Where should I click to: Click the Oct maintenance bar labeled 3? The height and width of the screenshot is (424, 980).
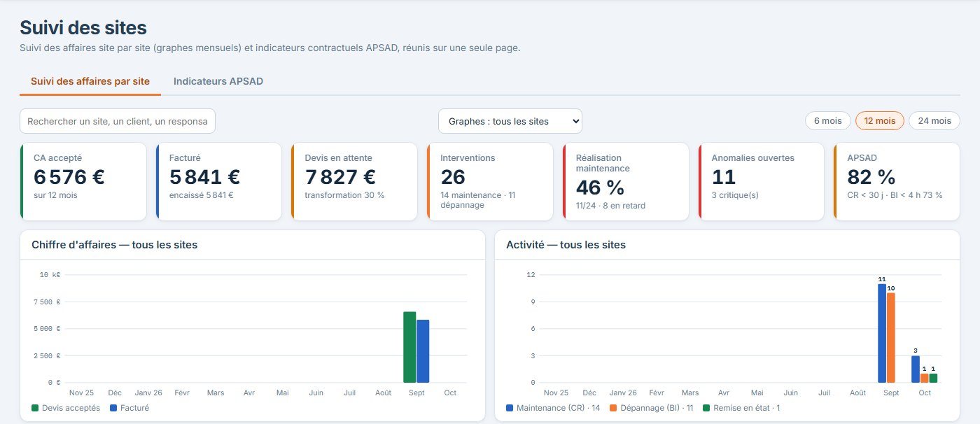[x=916, y=369]
